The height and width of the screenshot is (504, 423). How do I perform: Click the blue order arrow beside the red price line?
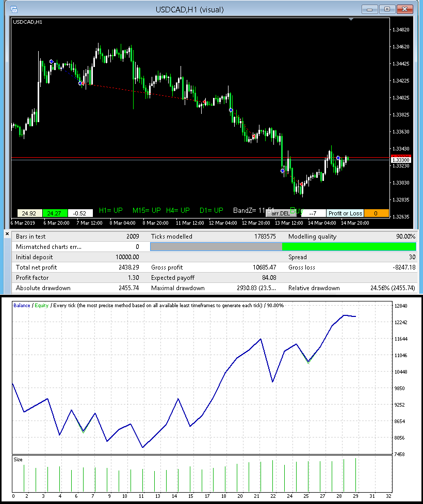338,158
